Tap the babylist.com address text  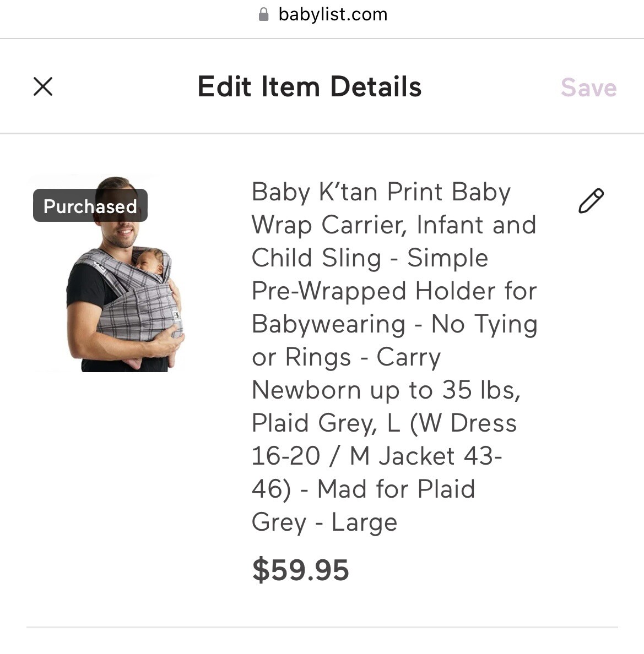pos(333,14)
